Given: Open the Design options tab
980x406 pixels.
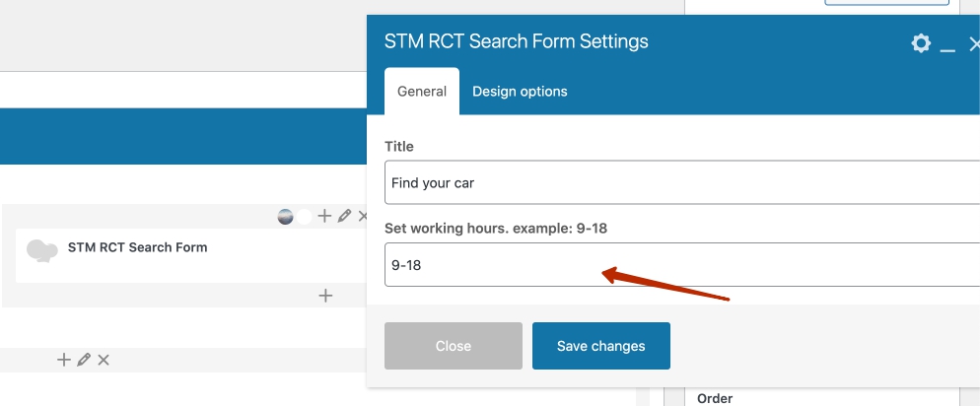Looking at the screenshot, I should [x=520, y=92].
